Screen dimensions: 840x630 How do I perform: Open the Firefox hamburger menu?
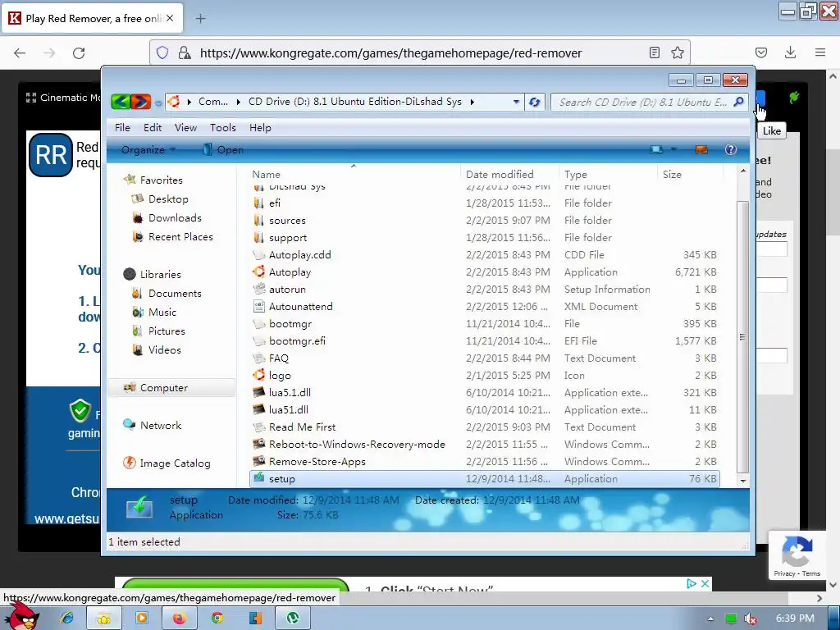pyautogui.click(x=820, y=52)
